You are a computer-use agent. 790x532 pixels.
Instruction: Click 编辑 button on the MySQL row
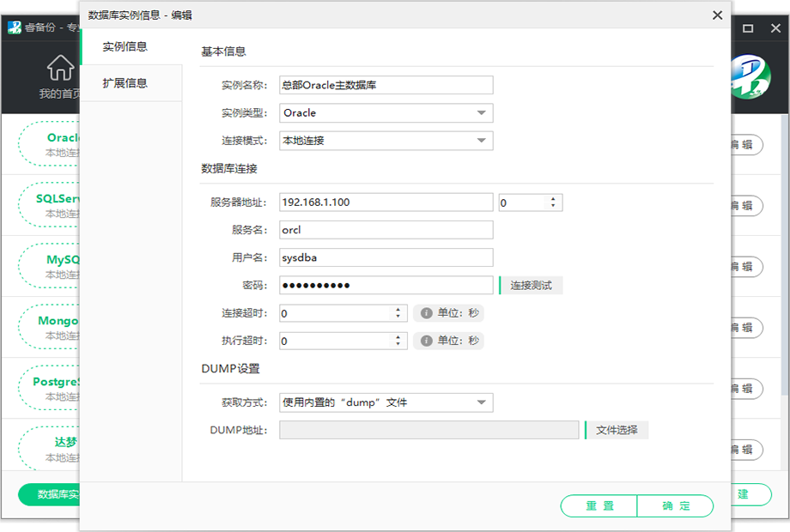pos(747,267)
